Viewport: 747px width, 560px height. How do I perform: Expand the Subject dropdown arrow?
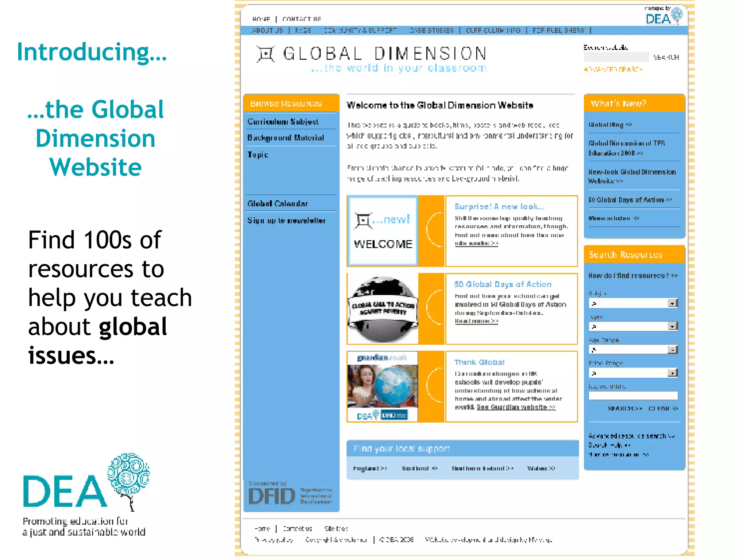click(672, 303)
